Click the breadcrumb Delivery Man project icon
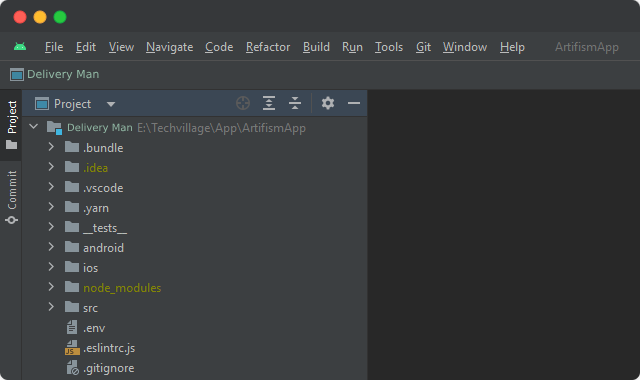The image size is (640, 380). pyautogui.click(x=17, y=75)
